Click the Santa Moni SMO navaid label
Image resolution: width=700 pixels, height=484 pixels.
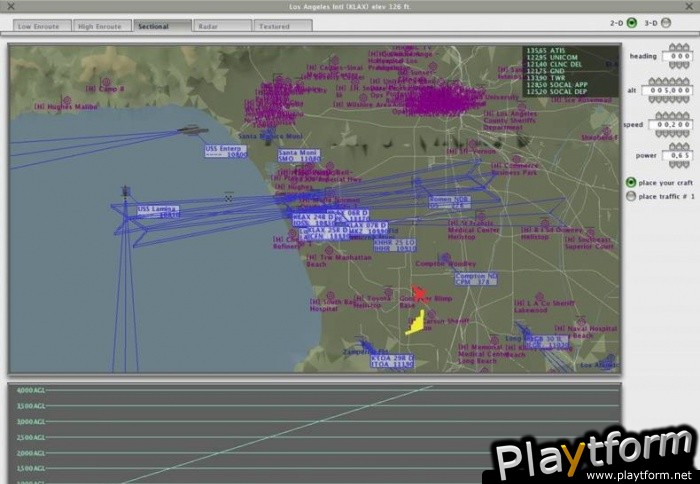tap(299, 155)
